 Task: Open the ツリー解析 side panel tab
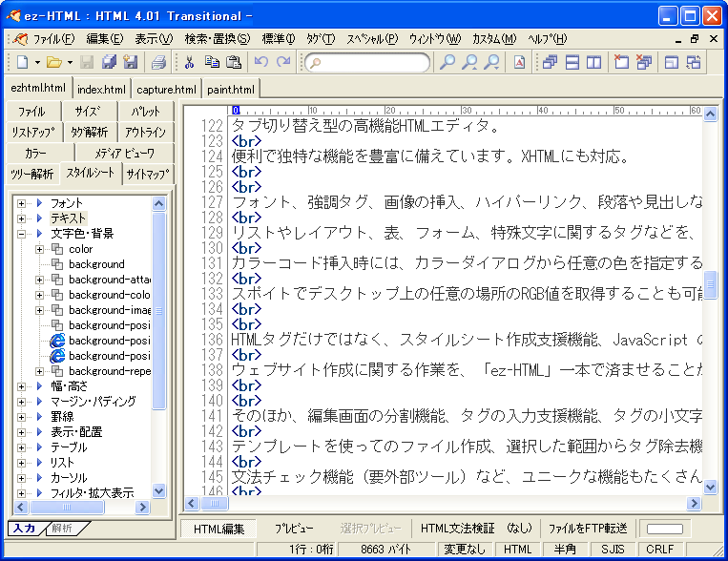point(32,175)
